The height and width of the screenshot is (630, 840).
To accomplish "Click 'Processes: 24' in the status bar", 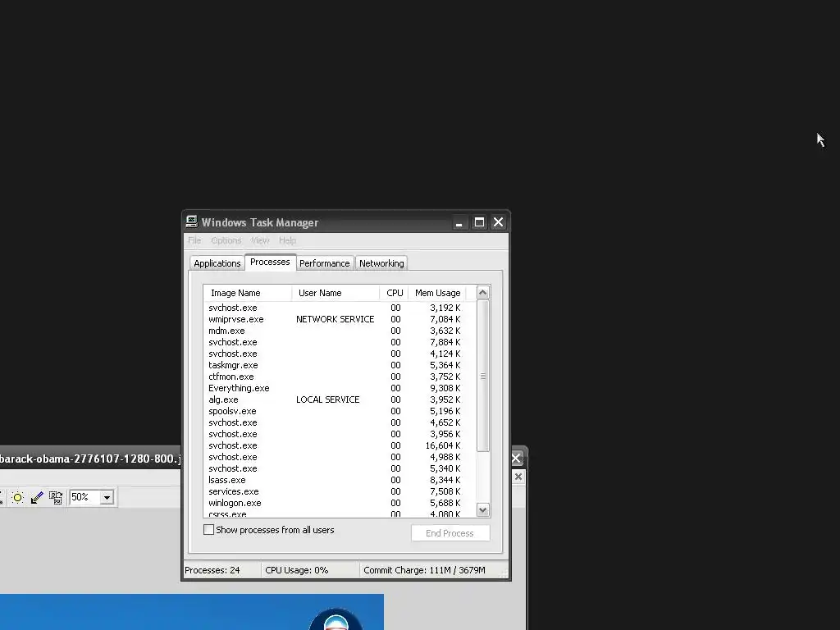I will pos(212,570).
